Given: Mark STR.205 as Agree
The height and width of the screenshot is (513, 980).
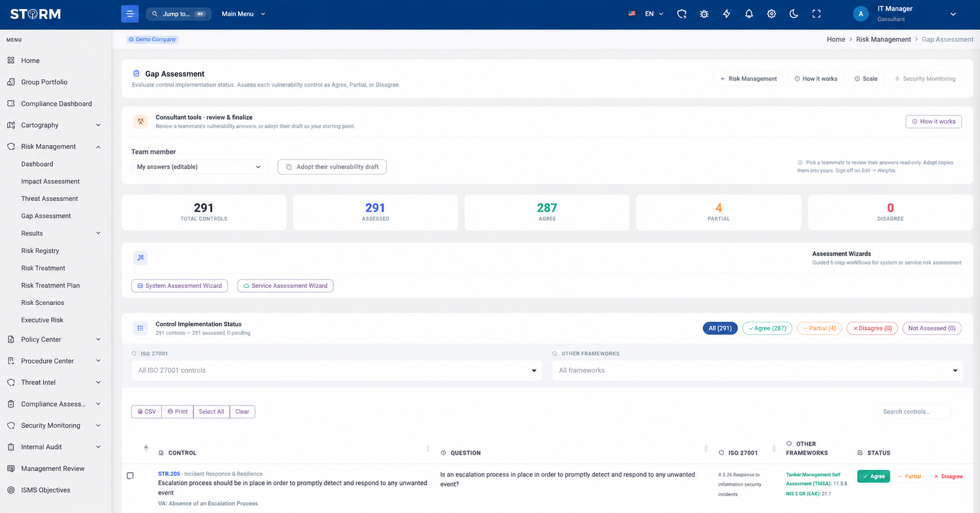Looking at the screenshot, I should pos(873,476).
